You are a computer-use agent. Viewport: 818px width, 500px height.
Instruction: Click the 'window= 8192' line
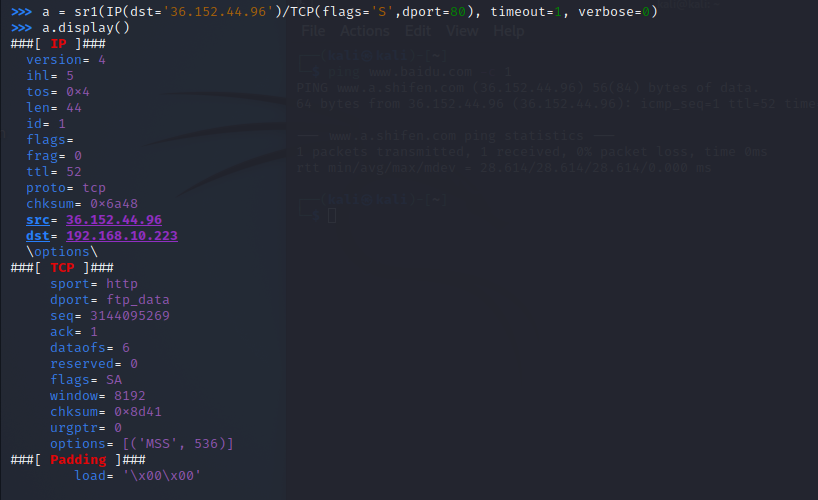98,396
